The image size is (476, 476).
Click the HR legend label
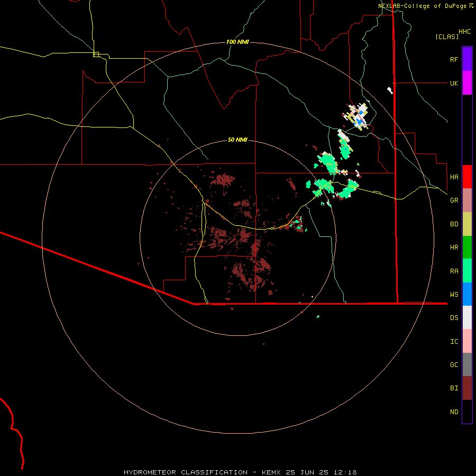[454, 248]
